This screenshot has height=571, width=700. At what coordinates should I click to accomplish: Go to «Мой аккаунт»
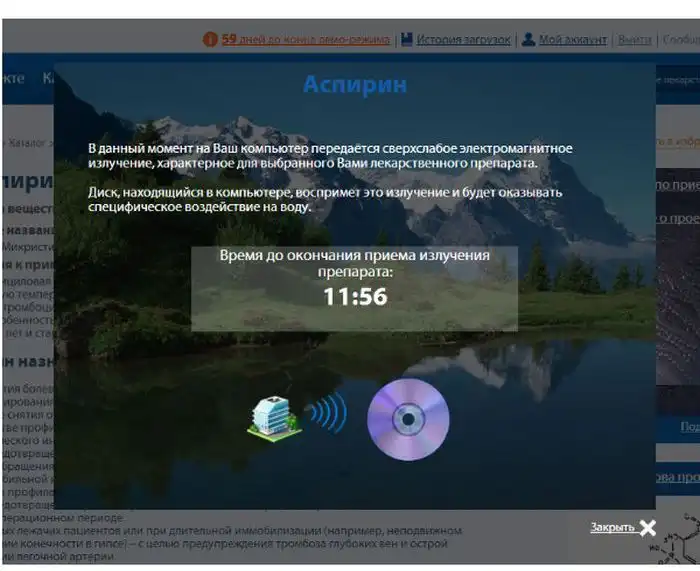(x=572, y=40)
